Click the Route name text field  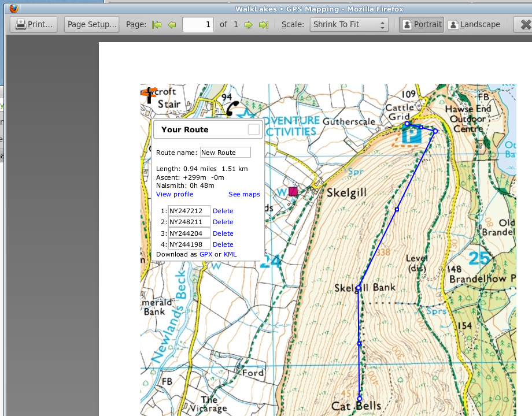226,152
